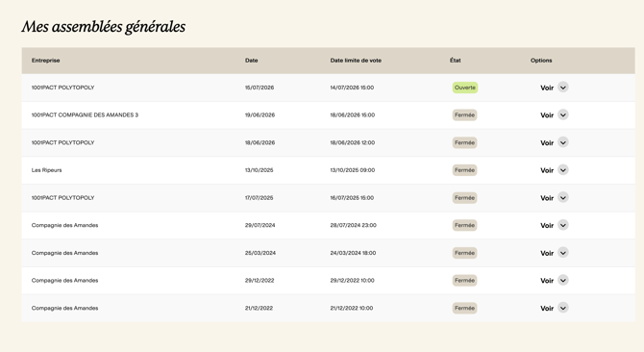Screen dimensions: 644x352
Task: Expand options chevron for the 19/06/2026 row
Action: coord(563,115)
